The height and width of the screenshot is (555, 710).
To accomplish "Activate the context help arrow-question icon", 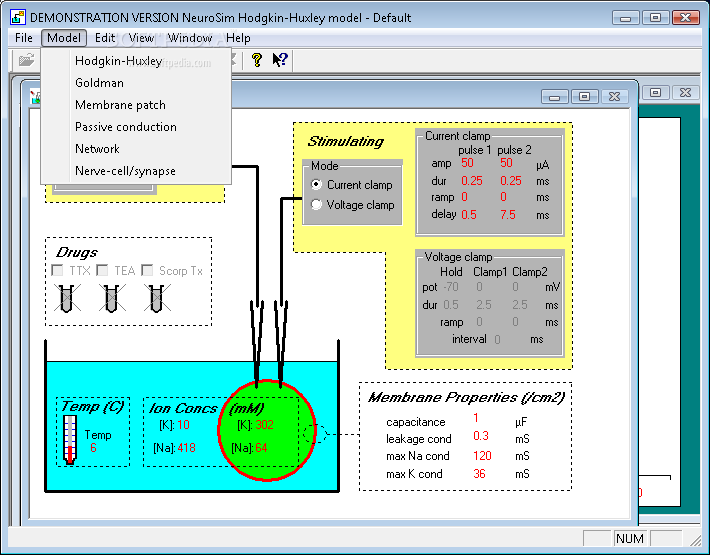I will [x=280, y=60].
